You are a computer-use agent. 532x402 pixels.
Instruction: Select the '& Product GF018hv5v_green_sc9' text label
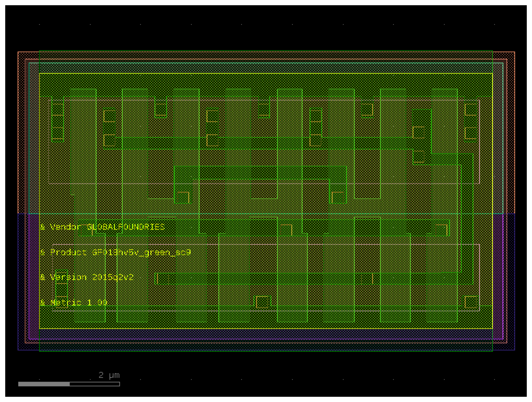point(115,252)
